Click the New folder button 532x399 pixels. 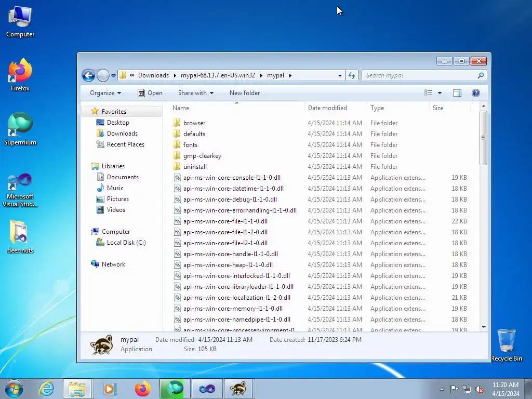point(245,93)
